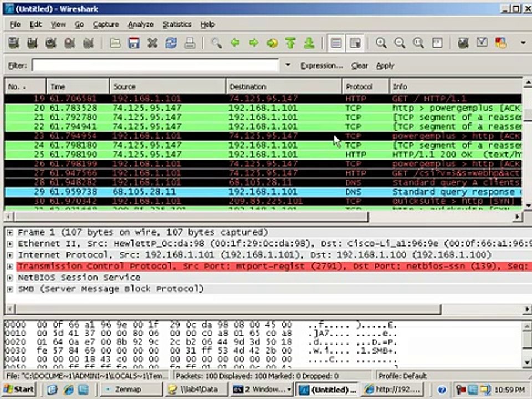Open the Windows Start menu
Screen dimensions: 532x399
point(19,389)
